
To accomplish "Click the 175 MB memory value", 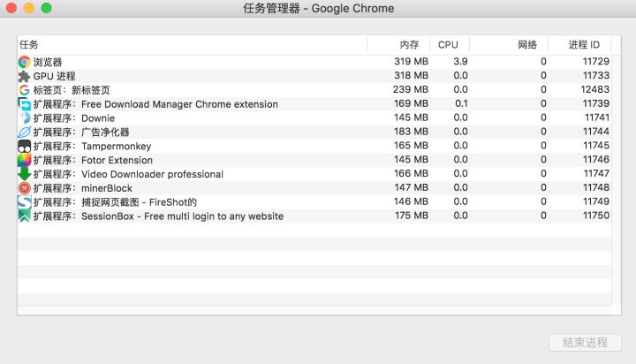I will click(412, 216).
